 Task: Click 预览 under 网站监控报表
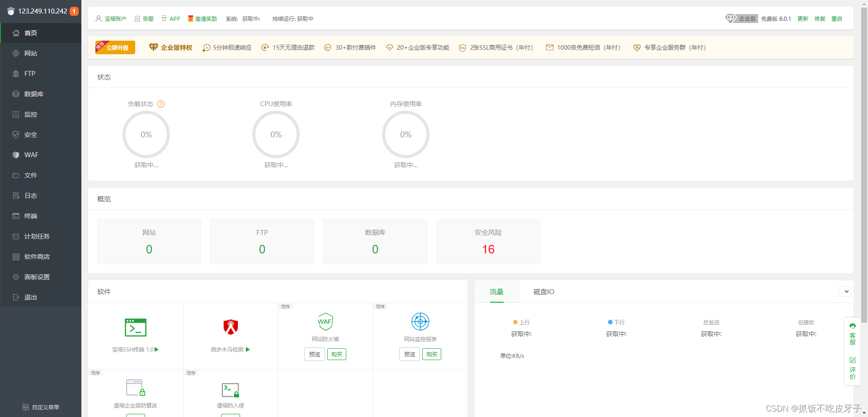(x=410, y=354)
